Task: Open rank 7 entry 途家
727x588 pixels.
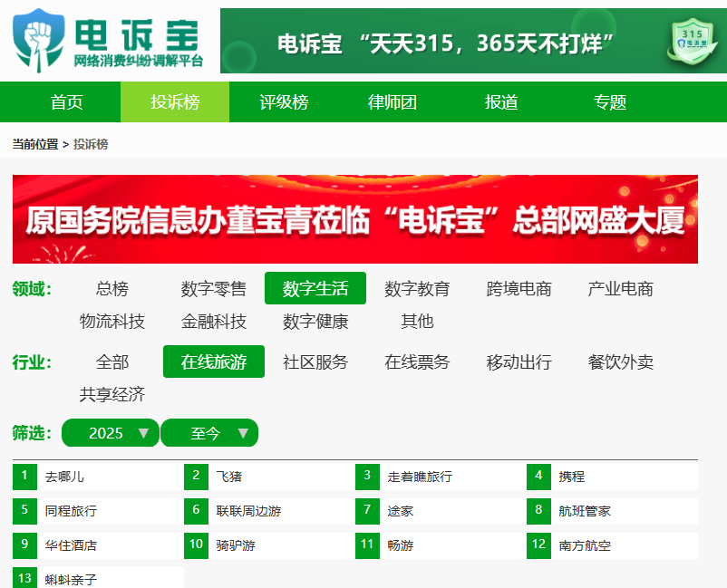Action: (441, 511)
